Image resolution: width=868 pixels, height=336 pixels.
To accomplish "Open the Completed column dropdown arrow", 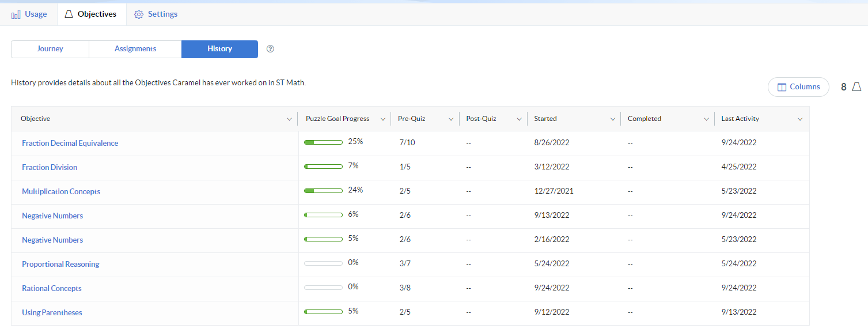I will [706, 119].
